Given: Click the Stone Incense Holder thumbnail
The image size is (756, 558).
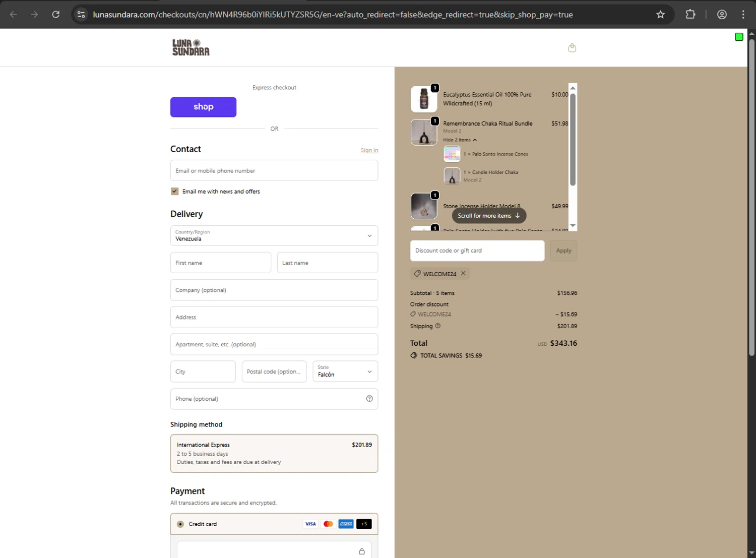Looking at the screenshot, I should (x=424, y=206).
